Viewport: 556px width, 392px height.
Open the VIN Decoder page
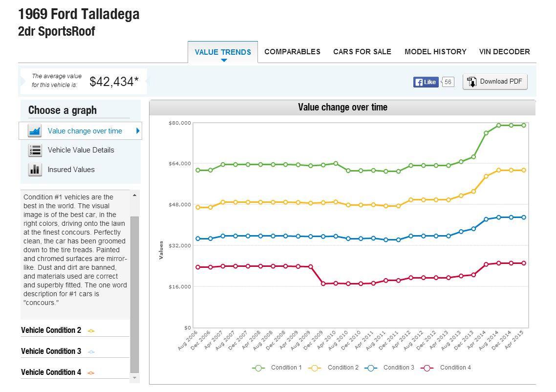504,52
